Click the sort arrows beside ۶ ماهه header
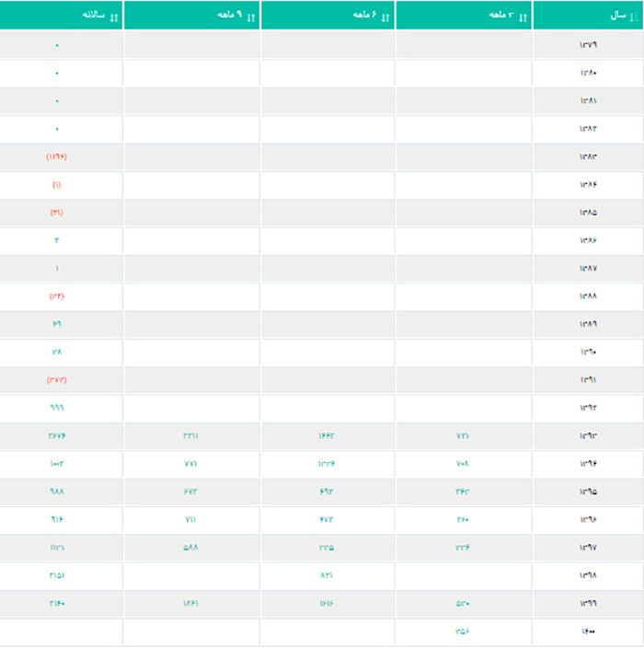Image resolution: width=644 pixels, height=648 pixels. click(386, 17)
